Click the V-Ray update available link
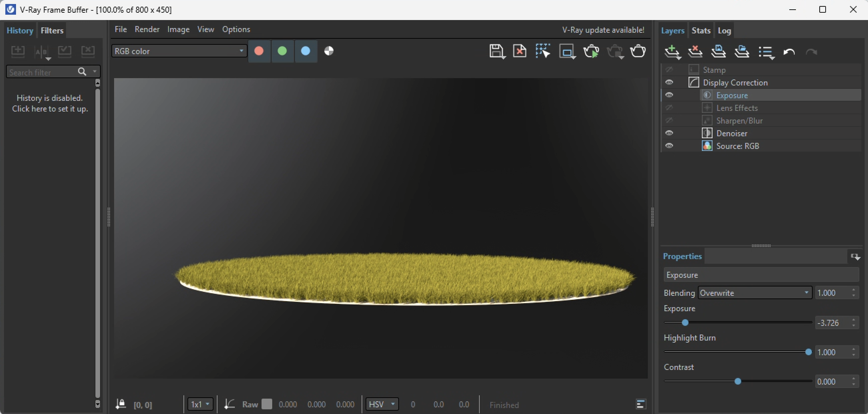This screenshot has width=868, height=414. click(x=603, y=30)
